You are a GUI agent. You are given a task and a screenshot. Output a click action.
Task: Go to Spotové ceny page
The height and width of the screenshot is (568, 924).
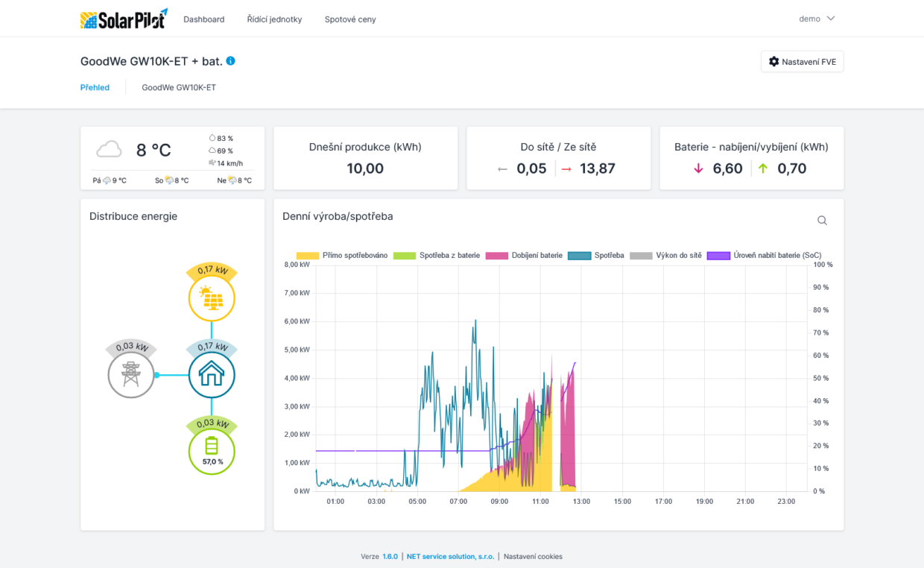[x=350, y=19]
